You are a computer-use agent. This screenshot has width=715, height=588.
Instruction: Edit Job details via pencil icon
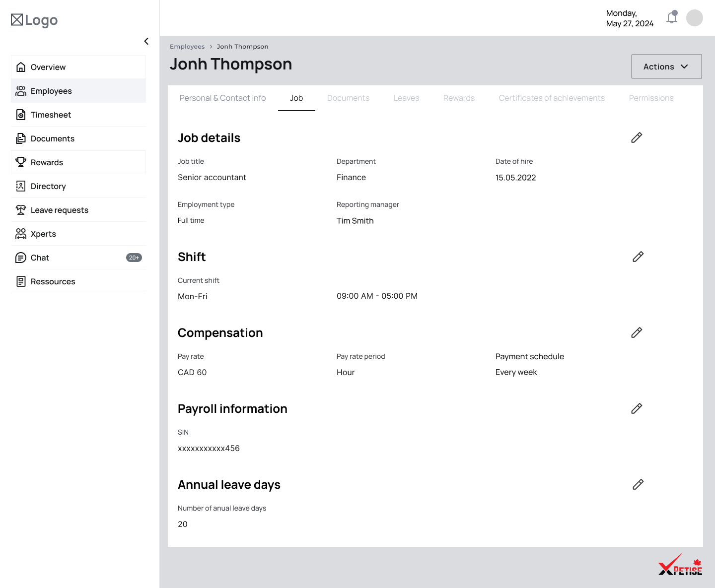637,137
